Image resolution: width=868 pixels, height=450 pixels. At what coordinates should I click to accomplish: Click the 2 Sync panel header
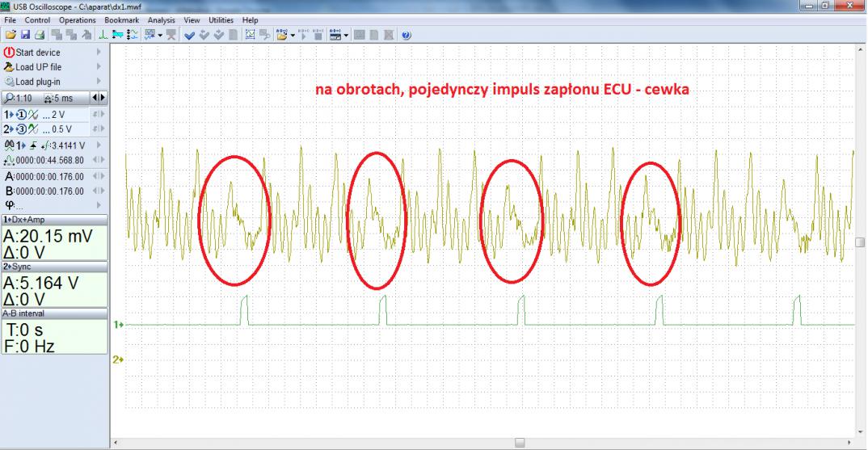[x=54, y=267]
